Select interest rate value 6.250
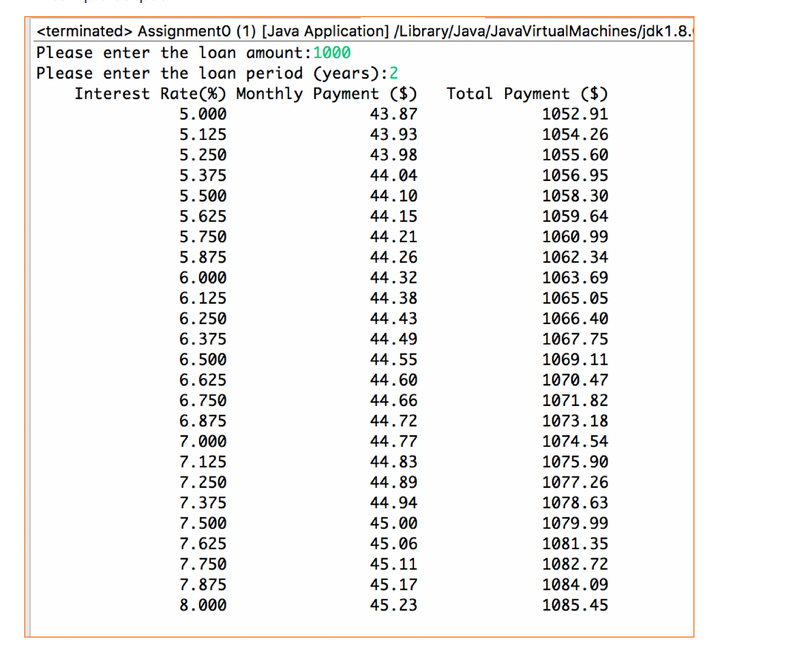 click(203, 319)
